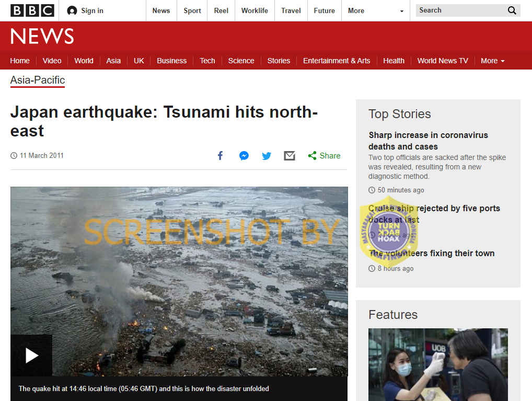
Task: Open Cruise ship rejected by five ports story
Action: [x=434, y=214]
